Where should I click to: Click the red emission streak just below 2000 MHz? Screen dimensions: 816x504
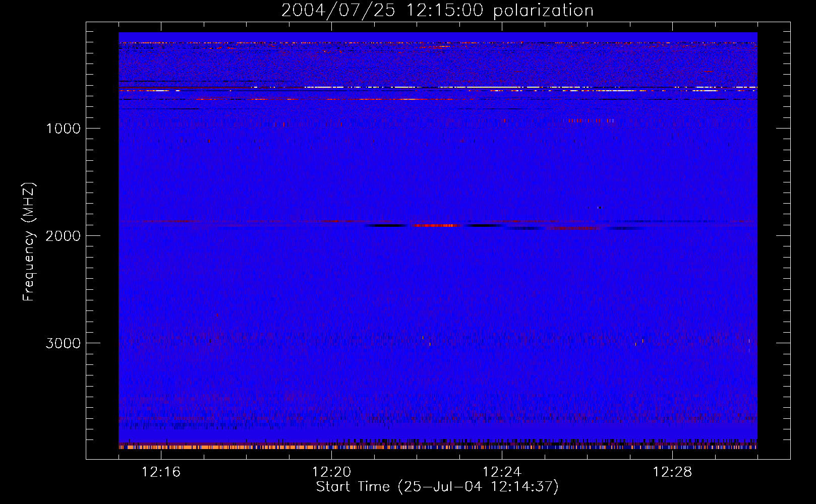click(435, 225)
